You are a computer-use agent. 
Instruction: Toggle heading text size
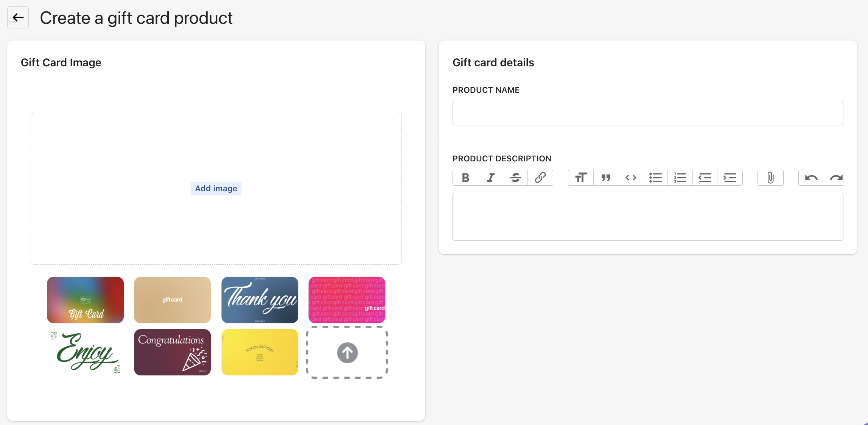[581, 178]
